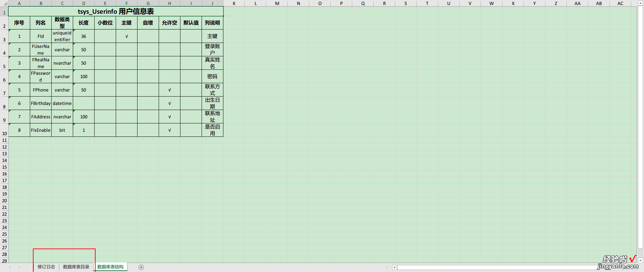Select row header 15
Image resolution: width=644 pixels, height=272 pixels.
pyautogui.click(x=4, y=167)
